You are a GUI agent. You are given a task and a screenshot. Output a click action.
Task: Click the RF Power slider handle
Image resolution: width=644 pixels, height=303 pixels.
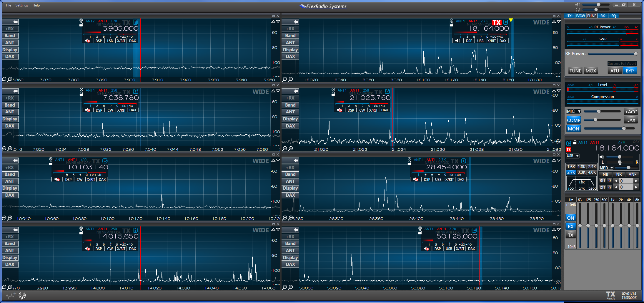(636, 54)
